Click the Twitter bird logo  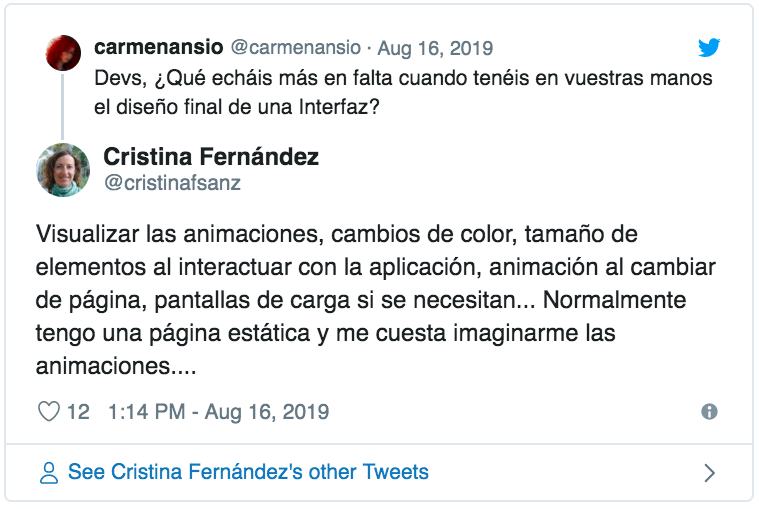pos(709,47)
